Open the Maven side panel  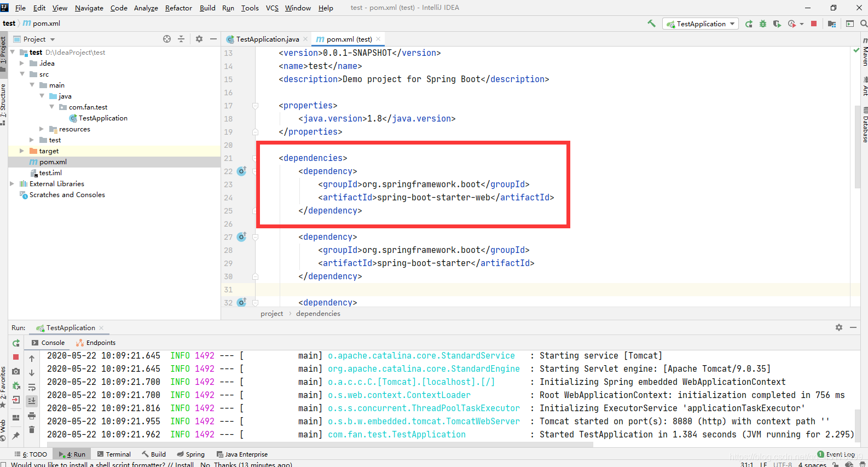click(865, 53)
